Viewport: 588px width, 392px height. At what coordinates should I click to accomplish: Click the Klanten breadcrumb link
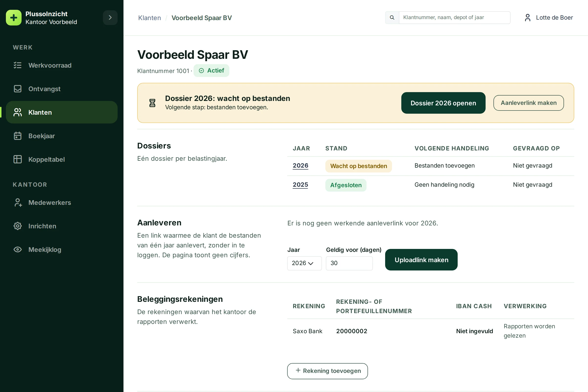[149, 18]
